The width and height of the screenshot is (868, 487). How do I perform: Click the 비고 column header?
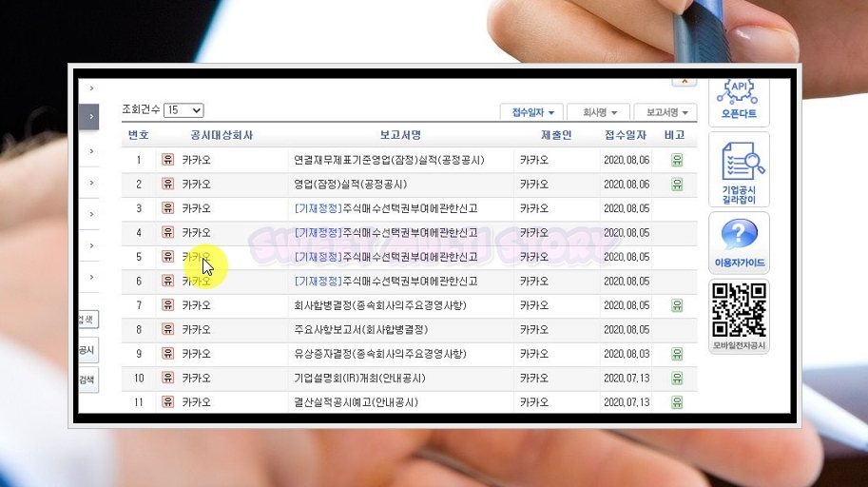click(x=675, y=135)
